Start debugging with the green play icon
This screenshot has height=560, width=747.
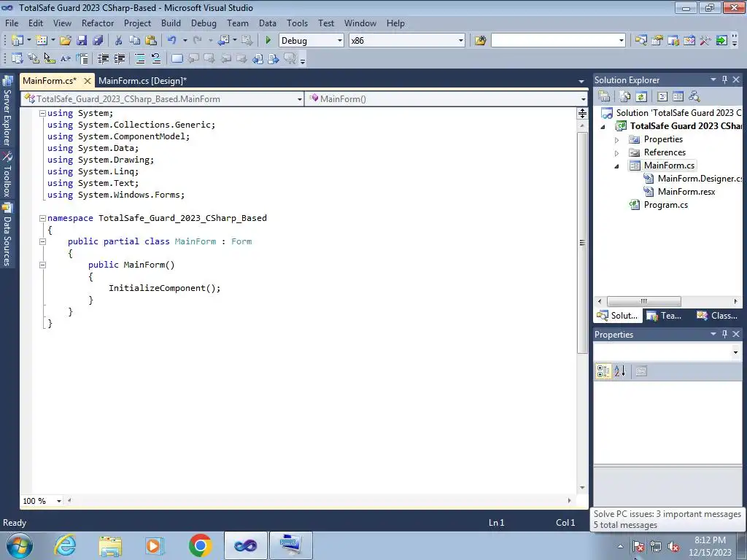[268, 41]
